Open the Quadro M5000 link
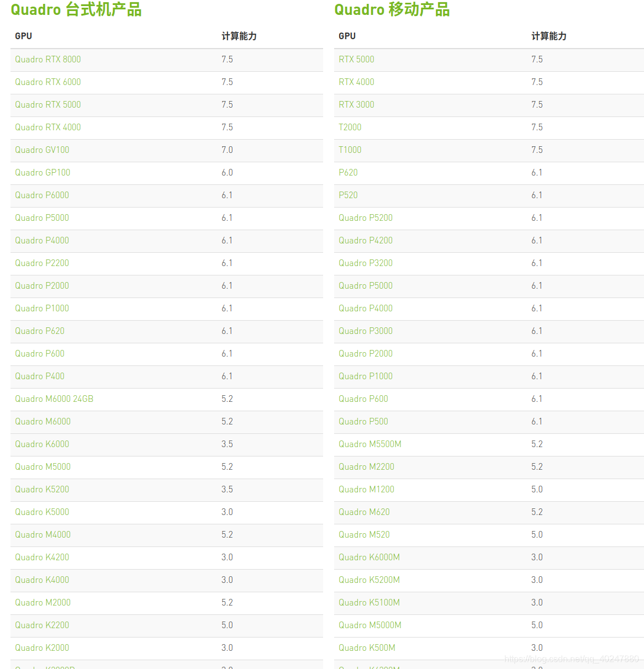Screen dimensions: 644x669 click(x=43, y=467)
